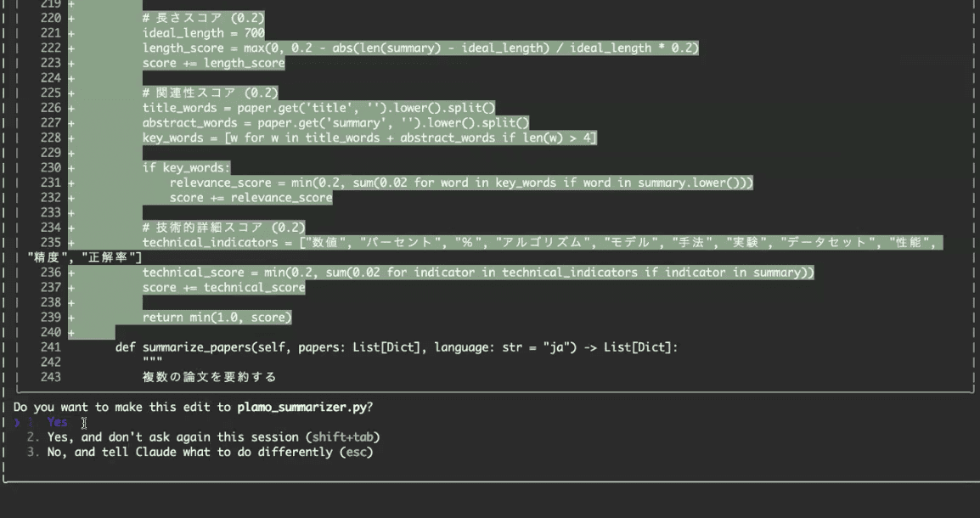Click the plus marker on line 222
The width and height of the screenshot is (980, 518).
point(71,48)
